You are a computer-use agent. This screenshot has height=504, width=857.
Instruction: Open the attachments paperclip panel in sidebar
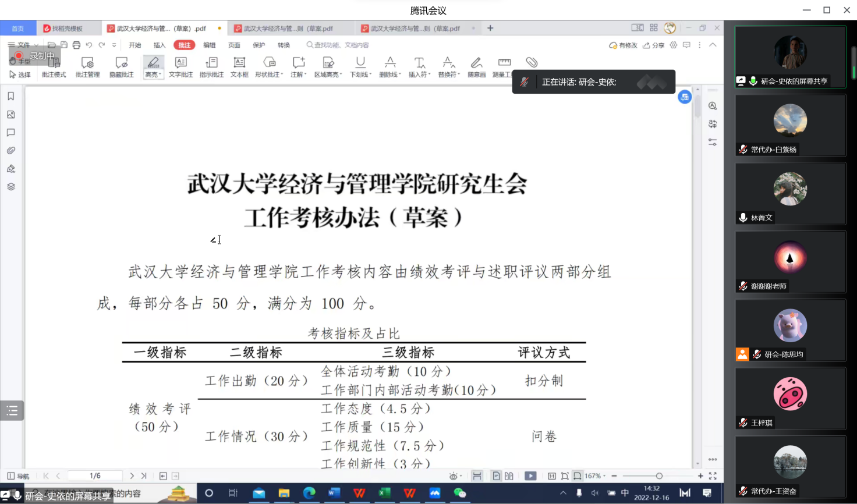[11, 151]
